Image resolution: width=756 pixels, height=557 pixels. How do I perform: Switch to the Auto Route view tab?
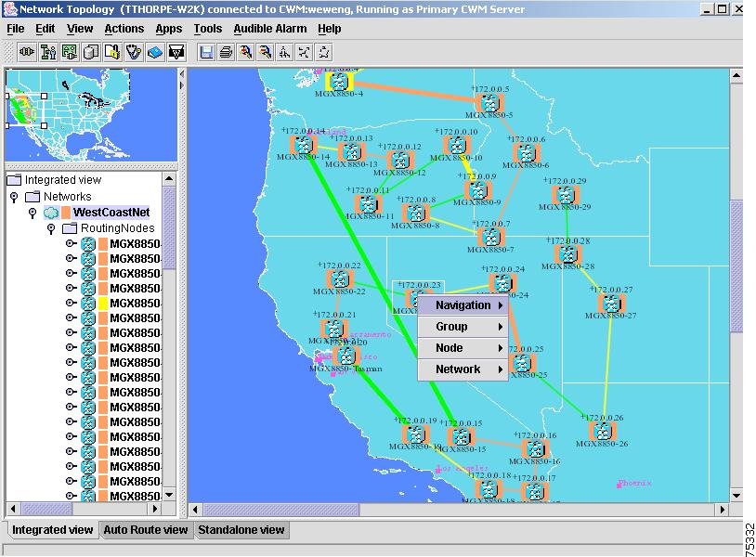click(146, 530)
